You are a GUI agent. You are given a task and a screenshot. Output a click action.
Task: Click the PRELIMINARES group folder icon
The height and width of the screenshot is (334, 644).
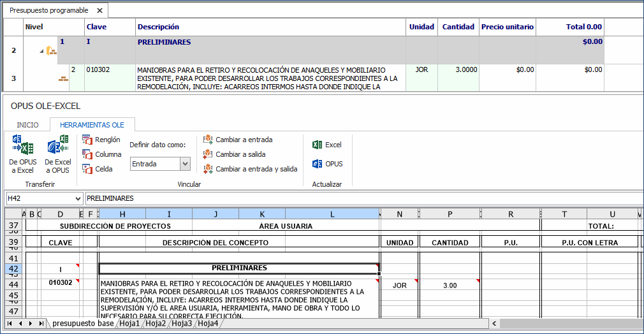coord(52,50)
